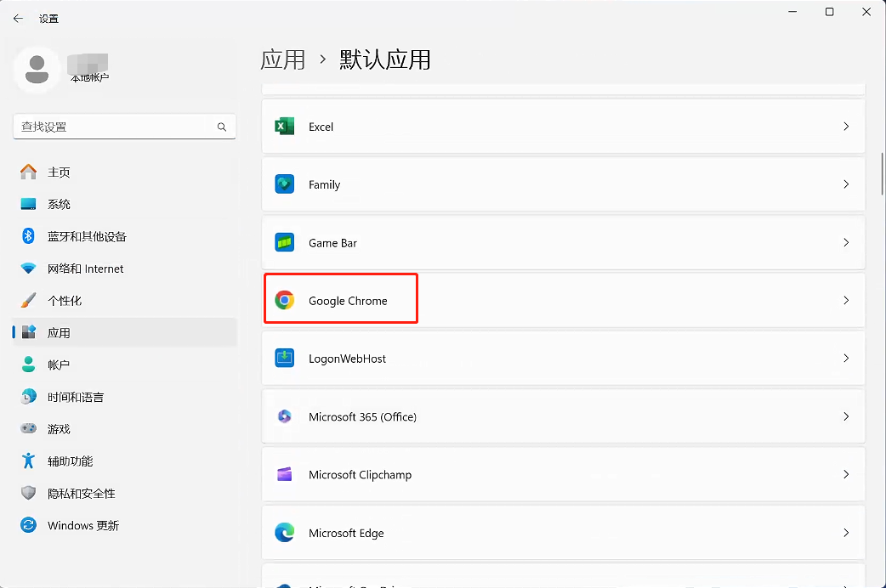
Task: Expand the Game Bar row chevron
Action: click(x=846, y=242)
